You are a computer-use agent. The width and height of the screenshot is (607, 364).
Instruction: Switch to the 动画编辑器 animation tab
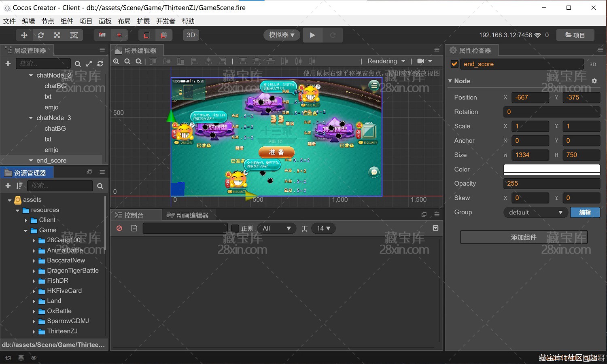tap(188, 215)
